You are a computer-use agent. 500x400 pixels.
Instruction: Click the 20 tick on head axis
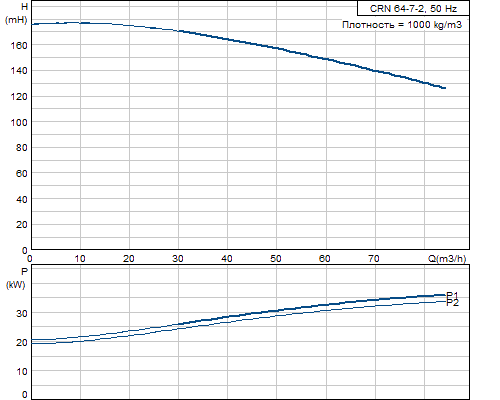click(x=22, y=225)
